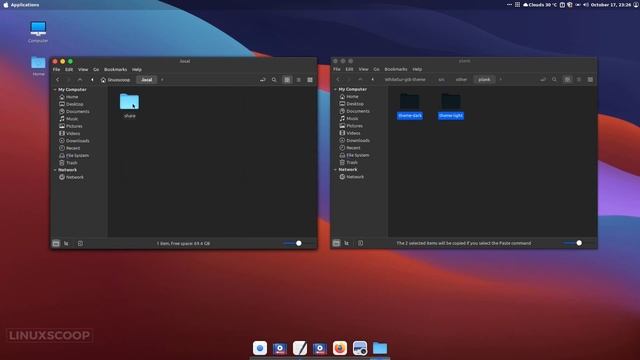This screenshot has width=640, height=360.
Task: Click the .local breadcrumb button
Action: [x=147, y=80]
